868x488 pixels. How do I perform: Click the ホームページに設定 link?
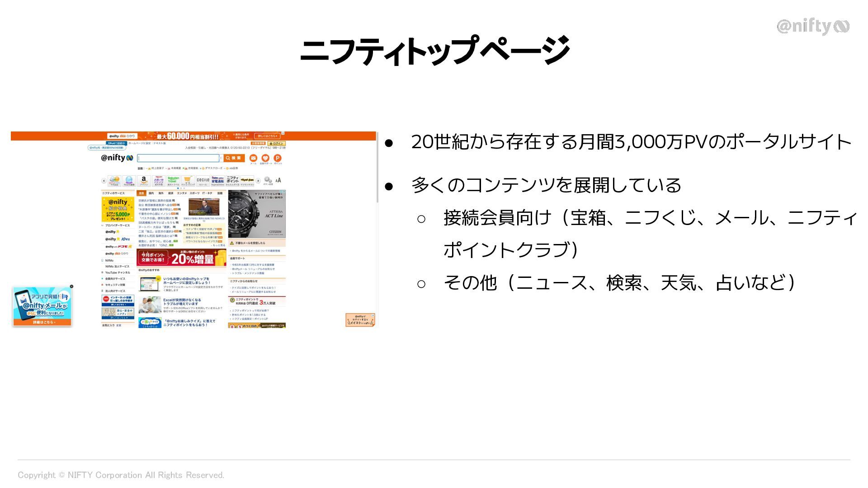[139, 143]
